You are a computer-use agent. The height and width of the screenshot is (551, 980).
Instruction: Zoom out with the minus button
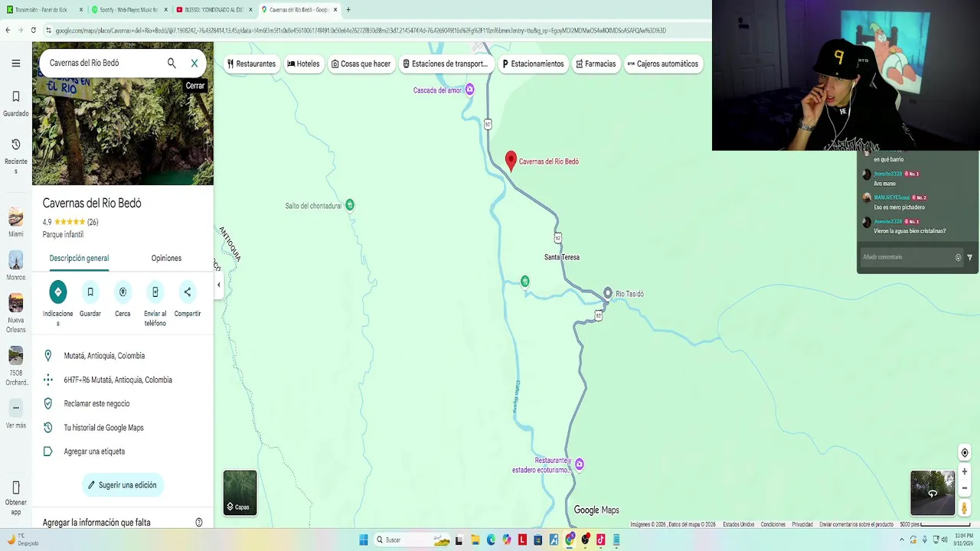pos(965,488)
